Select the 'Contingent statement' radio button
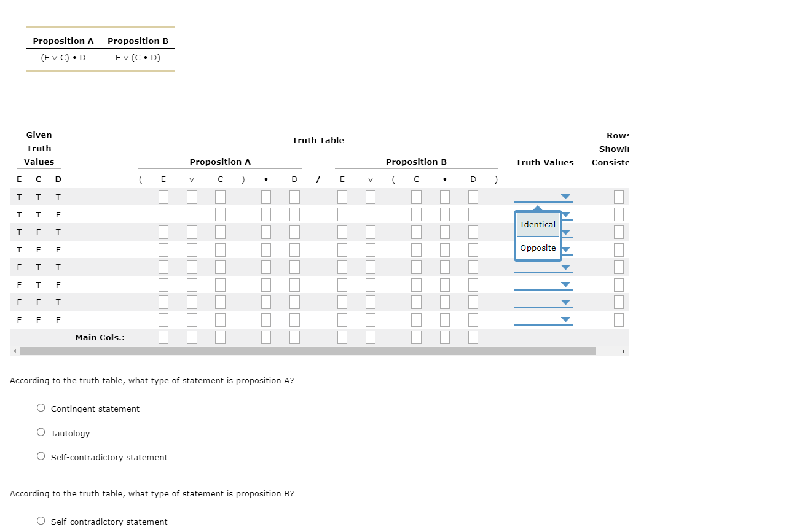Screen dimensions: 794x532 pyautogui.click(x=41, y=407)
